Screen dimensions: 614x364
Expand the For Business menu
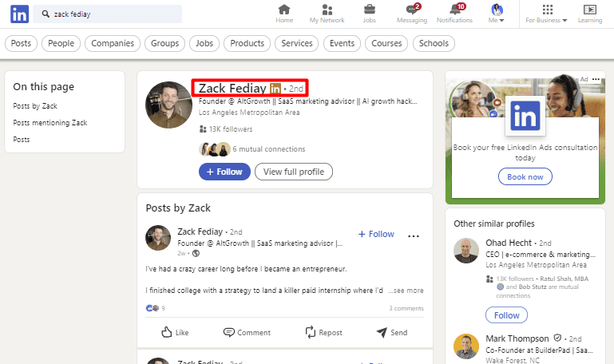click(x=546, y=14)
